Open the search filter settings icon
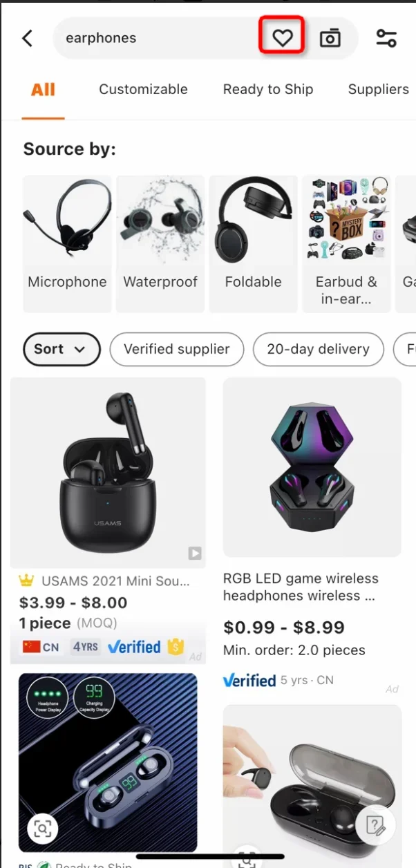Screen dimensions: 416x868 point(387,39)
